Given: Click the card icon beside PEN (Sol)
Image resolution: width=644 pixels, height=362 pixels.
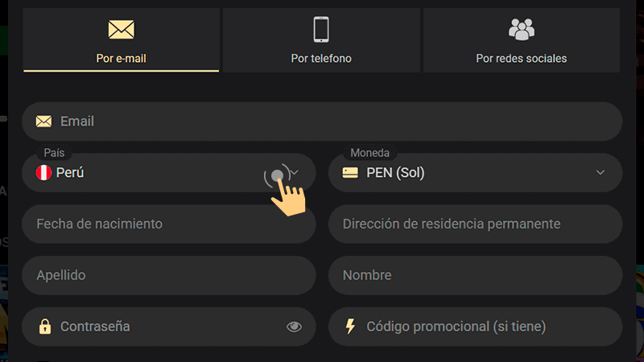Looking at the screenshot, I should click(x=350, y=173).
